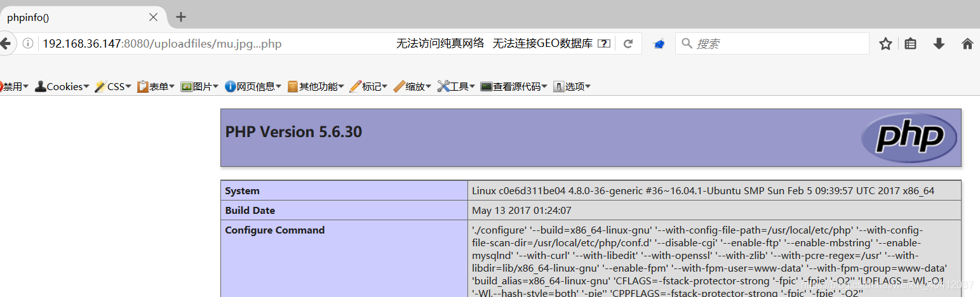Screen dimensions: 980x297
Task: Close the phpinfo() tab
Action: pos(153,17)
